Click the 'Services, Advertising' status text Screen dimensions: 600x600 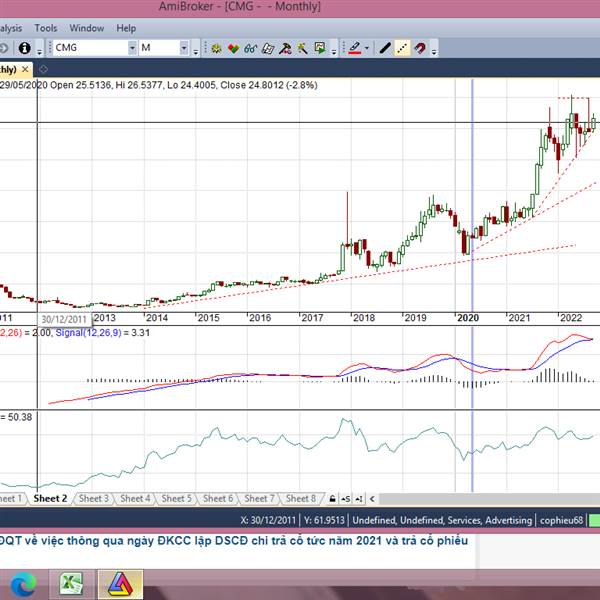(x=489, y=520)
